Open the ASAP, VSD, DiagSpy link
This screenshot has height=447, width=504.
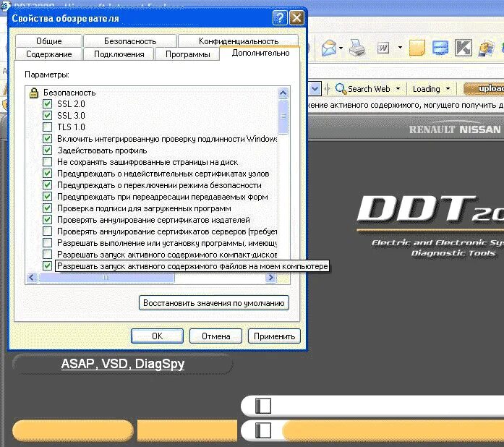pyautogui.click(x=123, y=364)
